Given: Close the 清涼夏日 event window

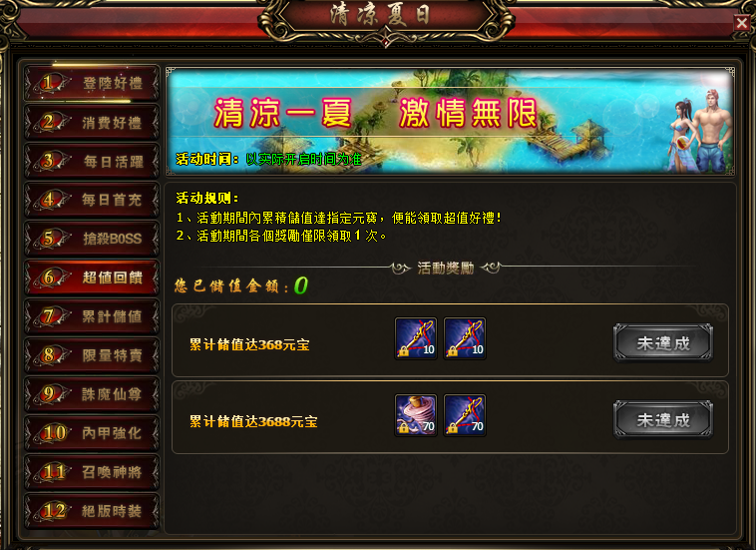Looking at the screenshot, I should 741,22.
